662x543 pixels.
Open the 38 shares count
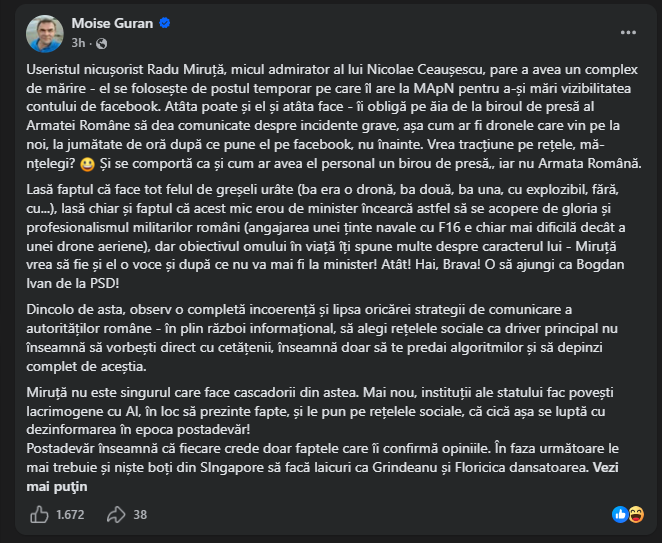(x=140, y=515)
